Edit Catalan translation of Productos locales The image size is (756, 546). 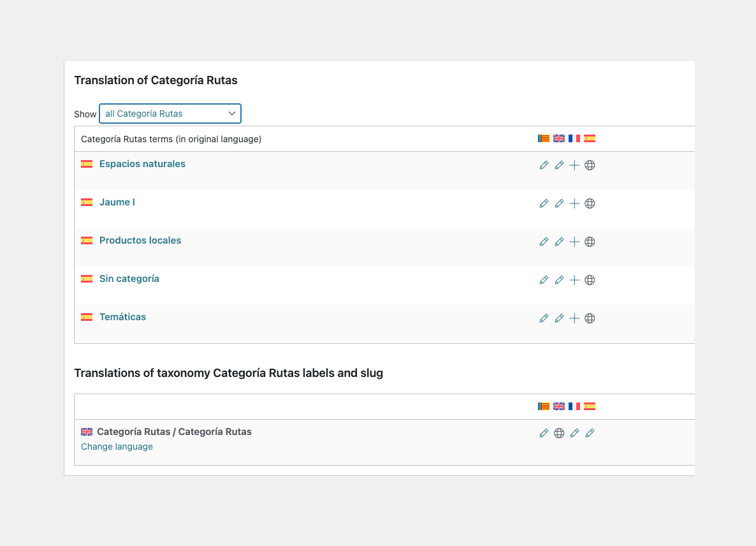pyautogui.click(x=544, y=242)
